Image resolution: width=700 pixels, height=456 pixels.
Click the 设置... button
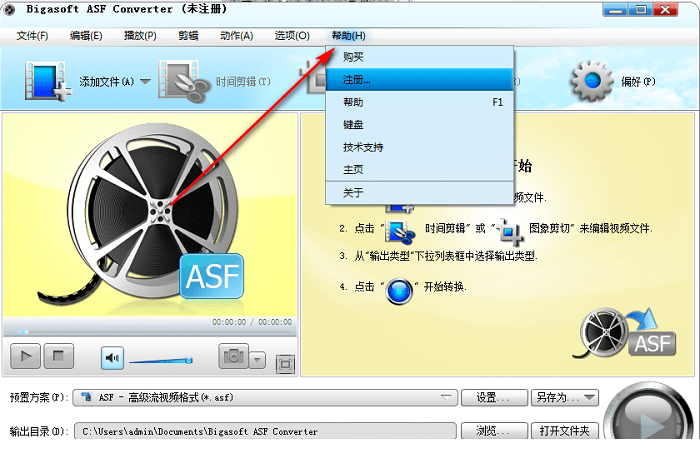(x=494, y=397)
